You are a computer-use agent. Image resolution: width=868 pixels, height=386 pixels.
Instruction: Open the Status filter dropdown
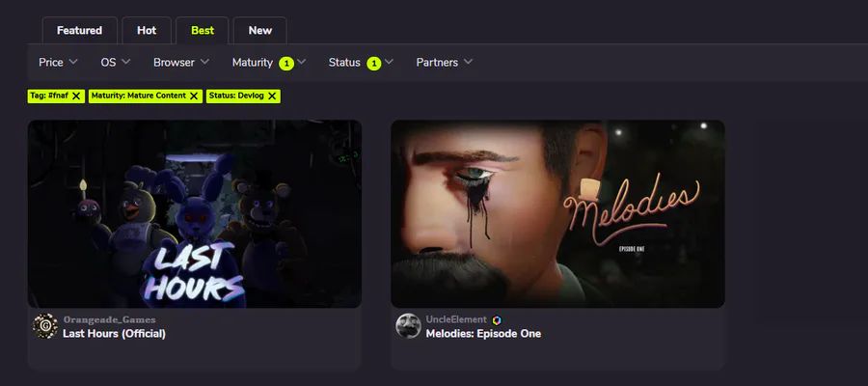tap(361, 63)
